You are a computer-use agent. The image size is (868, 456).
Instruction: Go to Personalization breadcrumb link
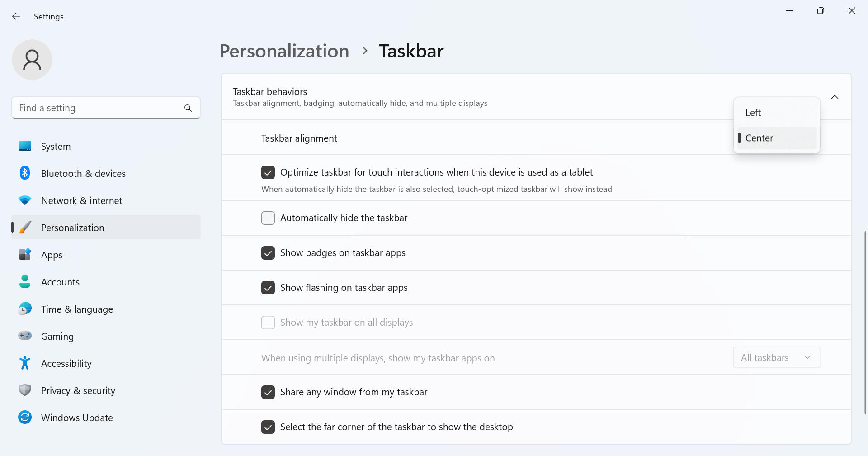284,51
